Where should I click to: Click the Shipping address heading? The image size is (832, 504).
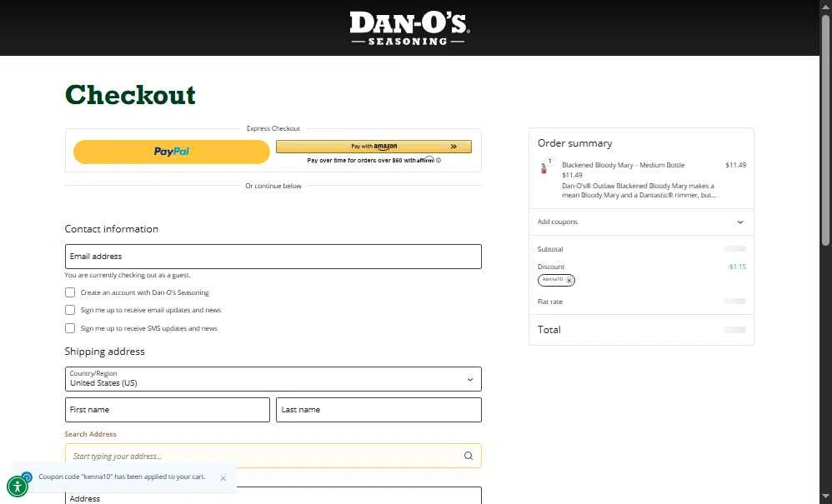click(x=104, y=352)
